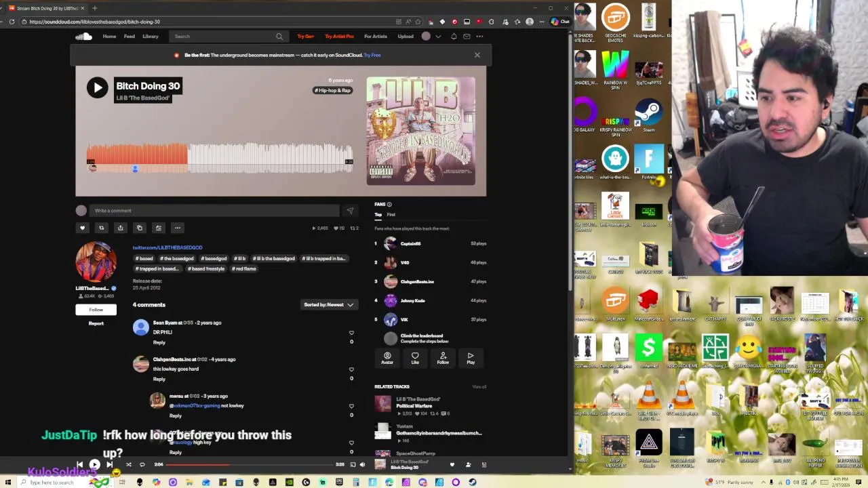Click View all related tracks
Image resolution: width=868 pixels, height=488 pixels.
coord(479,387)
